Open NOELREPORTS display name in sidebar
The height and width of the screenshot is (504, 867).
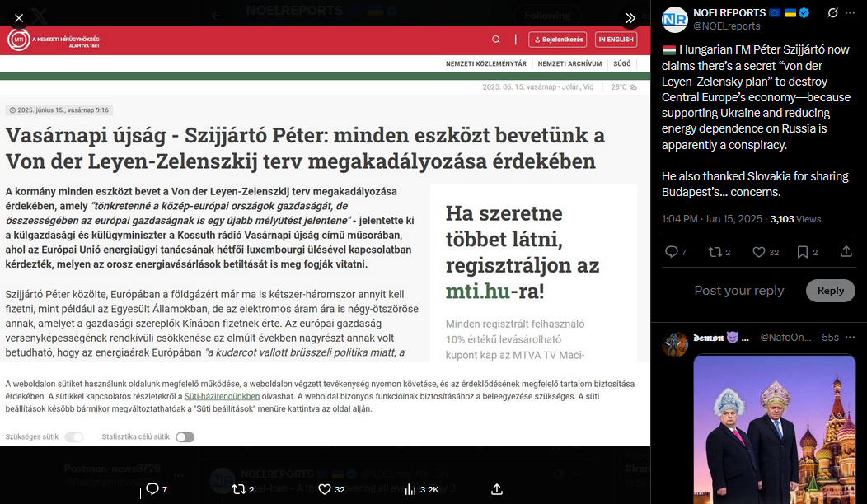(x=729, y=12)
